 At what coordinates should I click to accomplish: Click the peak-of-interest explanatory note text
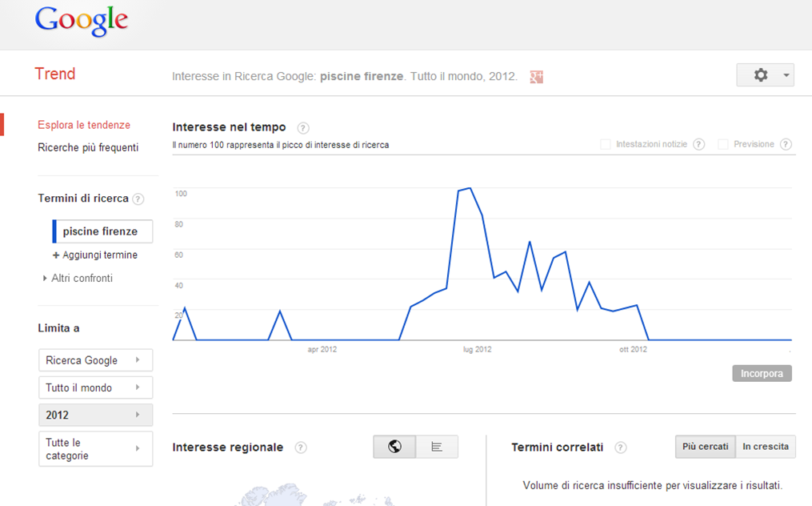[x=281, y=145]
